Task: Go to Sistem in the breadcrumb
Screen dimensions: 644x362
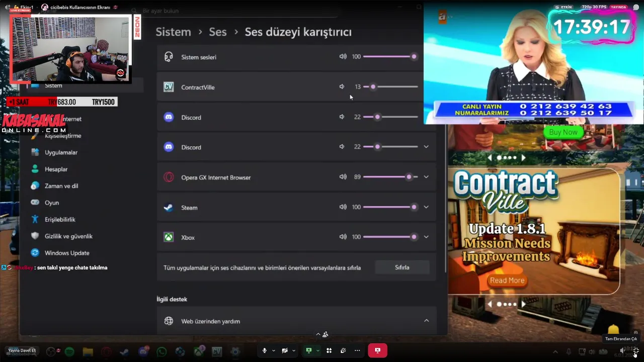Action: (173, 32)
